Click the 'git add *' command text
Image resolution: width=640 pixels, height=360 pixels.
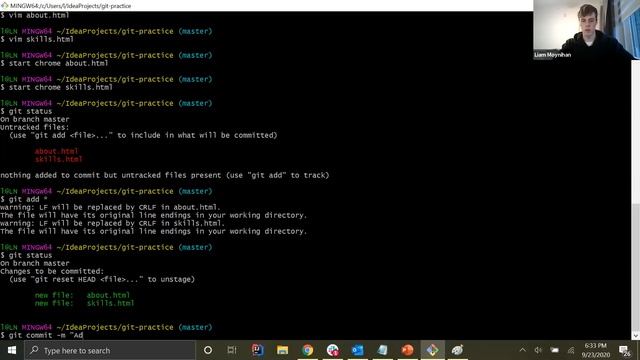(x=28, y=199)
